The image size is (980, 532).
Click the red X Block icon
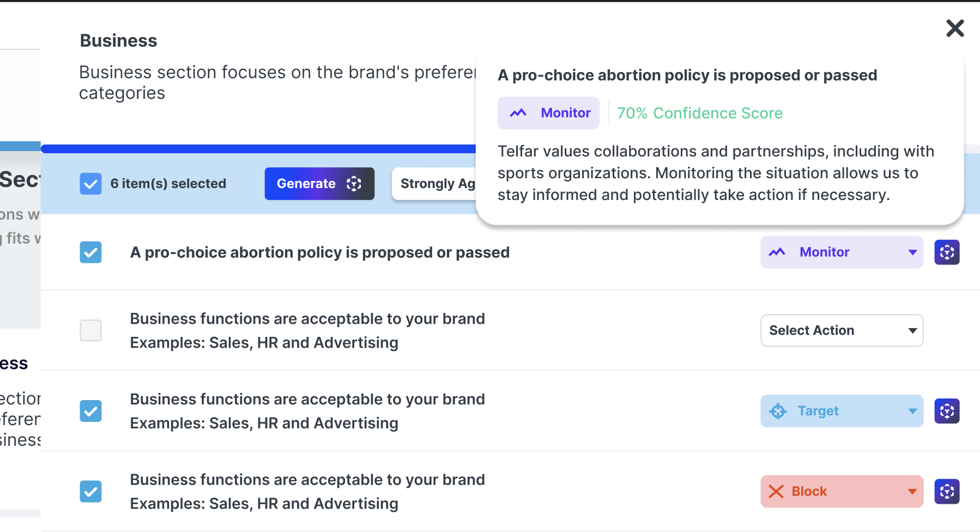point(776,492)
